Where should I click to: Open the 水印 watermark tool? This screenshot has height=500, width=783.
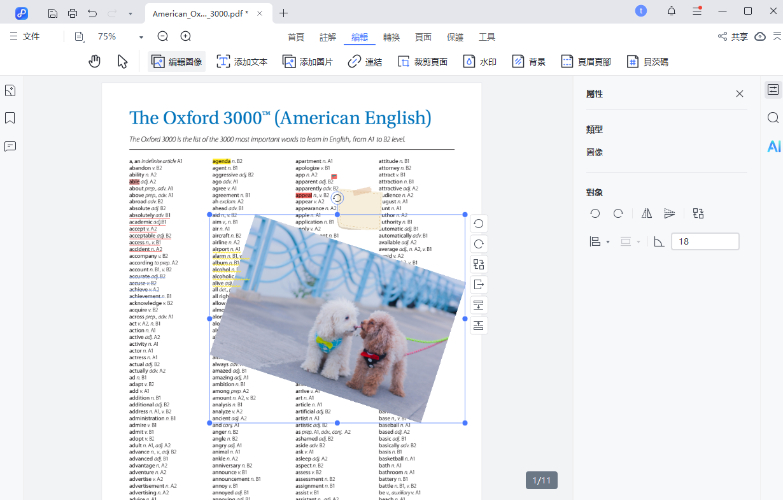point(479,62)
